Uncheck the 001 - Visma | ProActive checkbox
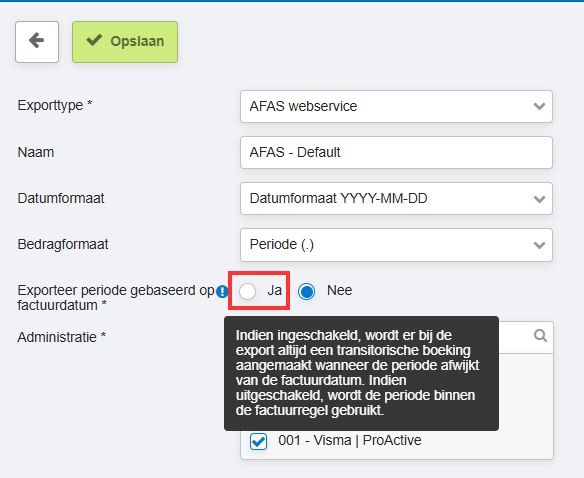 (258, 441)
